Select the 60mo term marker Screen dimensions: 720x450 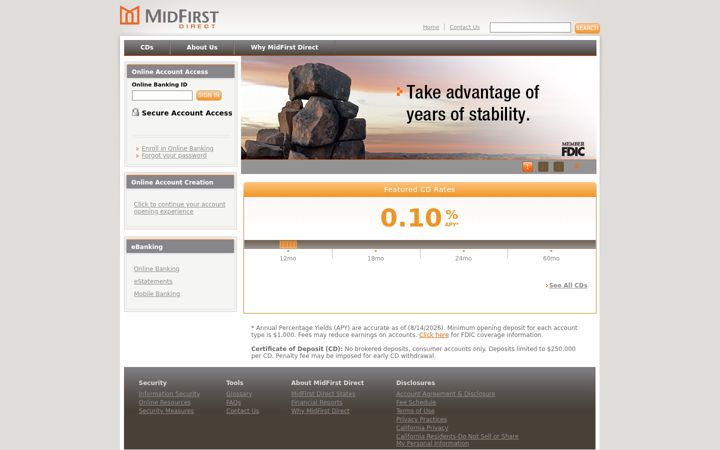tap(551, 259)
